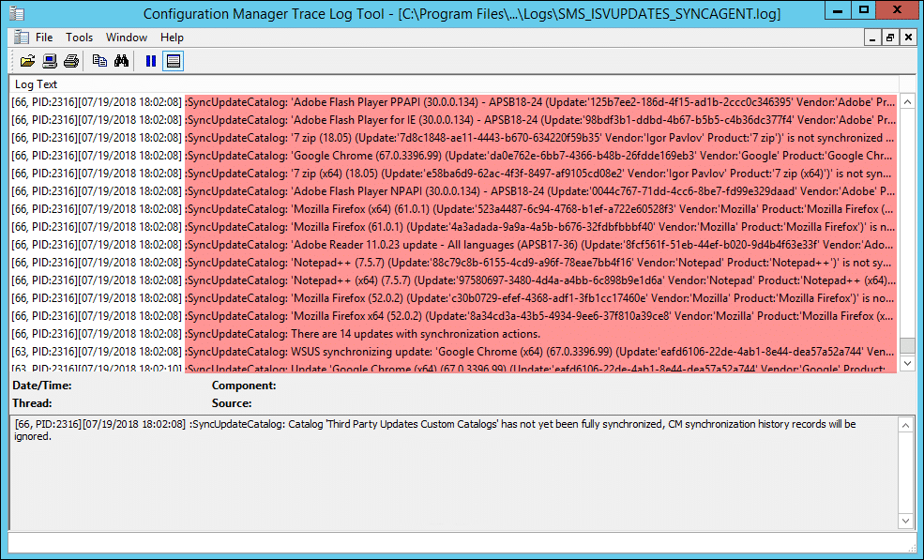
Task: Toggle the Pause logging button
Action: [x=150, y=61]
